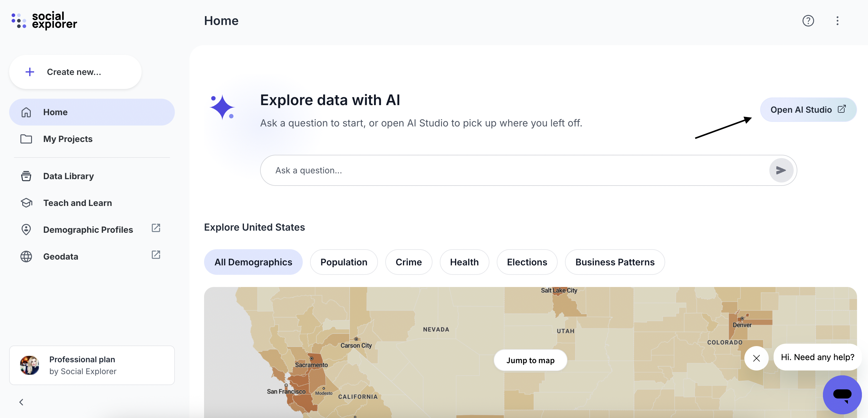Select the Crime filter chip

(x=408, y=262)
